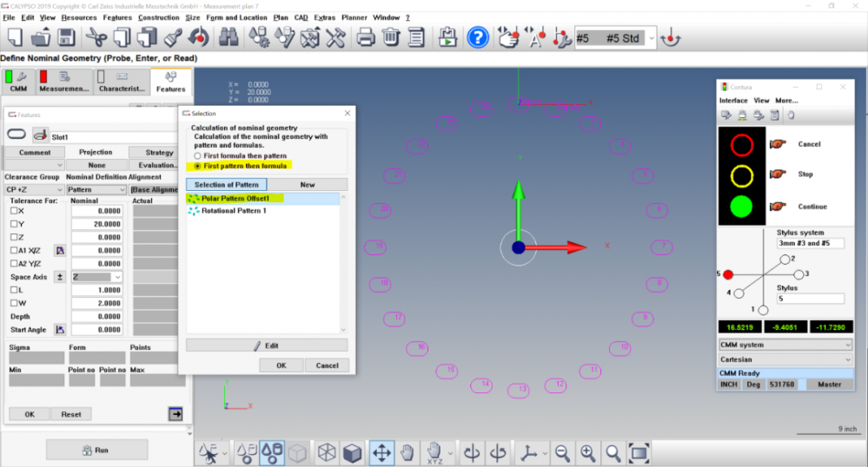Click the scissors cut icon
This screenshot has height=467, width=868.
[96, 37]
